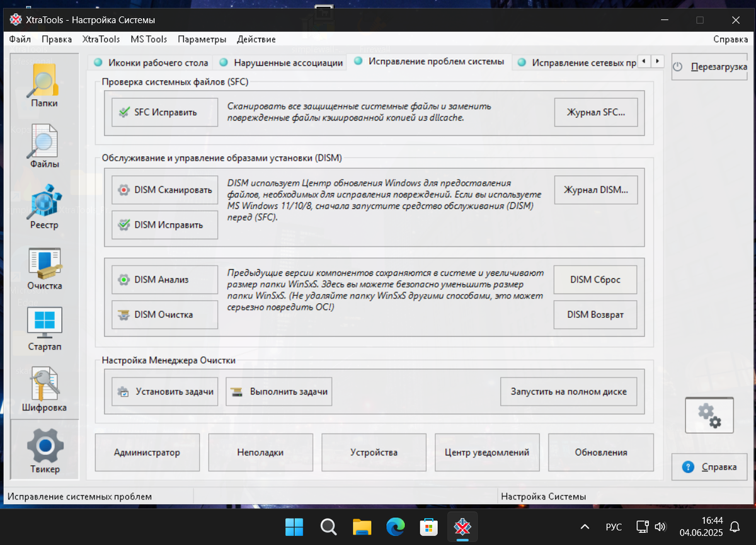Click DISM Анализ button
The width and height of the screenshot is (756, 545).
pyautogui.click(x=165, y=279)
